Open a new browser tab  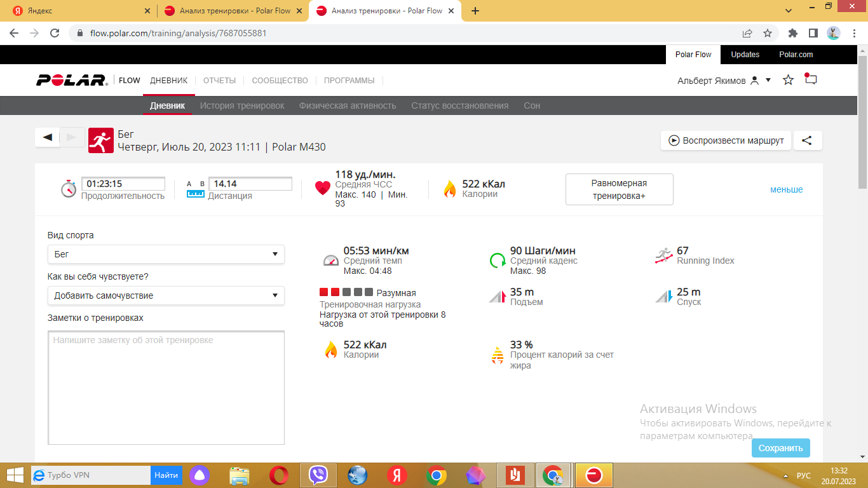475,11
